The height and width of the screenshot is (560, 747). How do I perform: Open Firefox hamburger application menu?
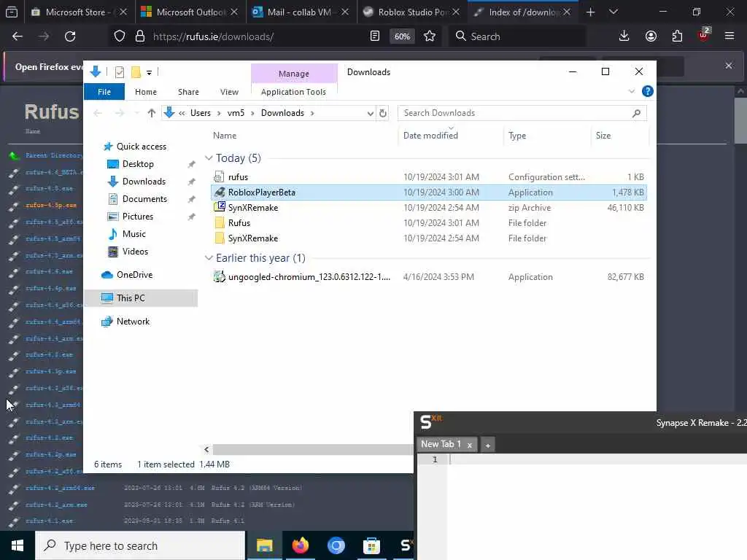tap(729, 36)
